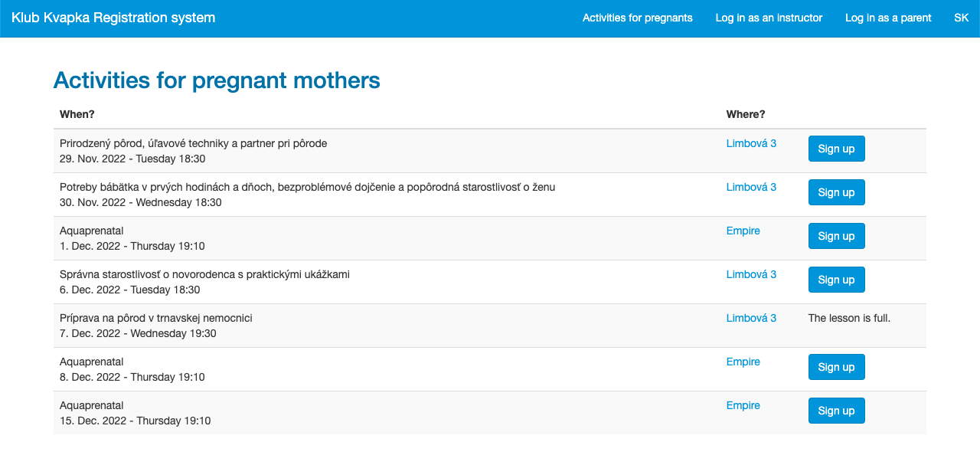Sign up for the 6. Dec. Tuesday lesson
This screenshot has height=465, width=980.
pyautogui.click(x=836, y=280)
